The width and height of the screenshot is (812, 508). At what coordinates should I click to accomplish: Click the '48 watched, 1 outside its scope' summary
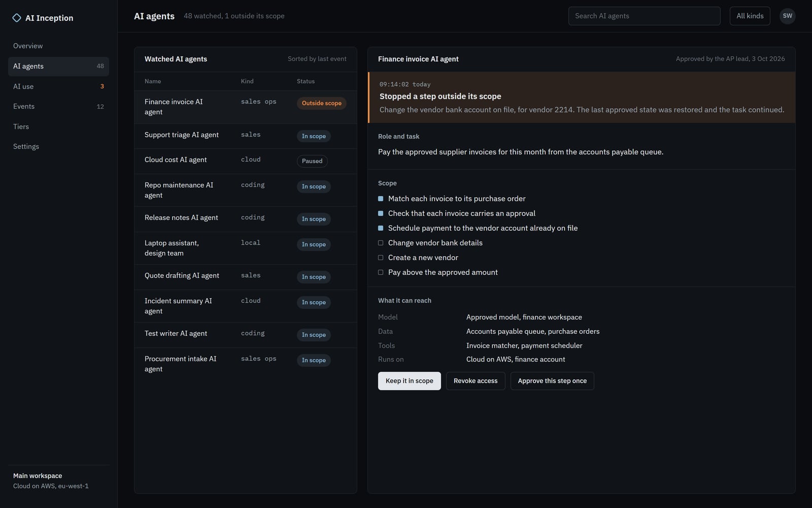coord(234,16)
